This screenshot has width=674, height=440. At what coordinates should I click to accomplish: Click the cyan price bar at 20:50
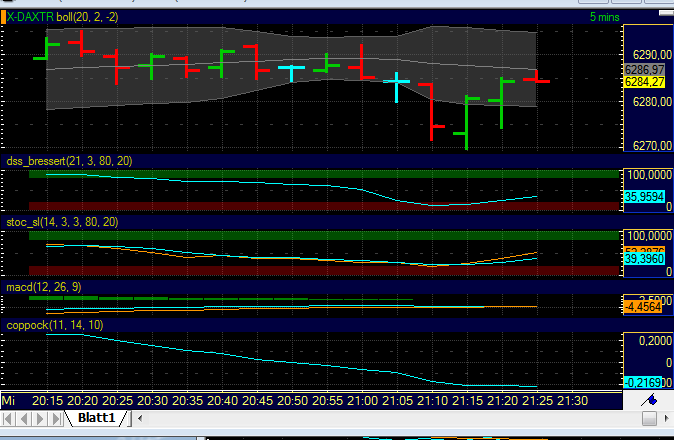pos(291,73)
